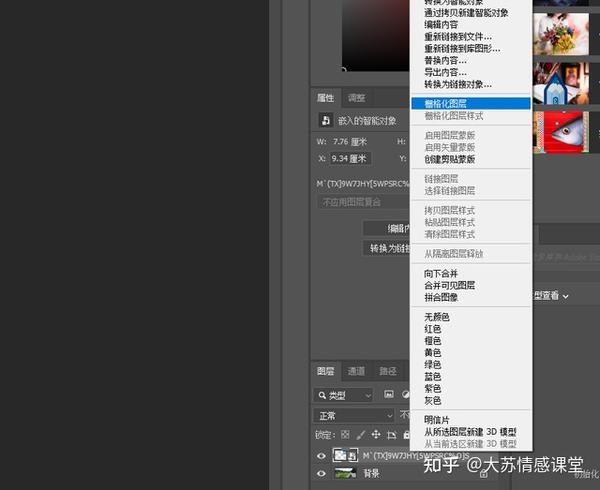
Task: Choose 从所选图层新建 3D 模型
Action: [471, 432]
